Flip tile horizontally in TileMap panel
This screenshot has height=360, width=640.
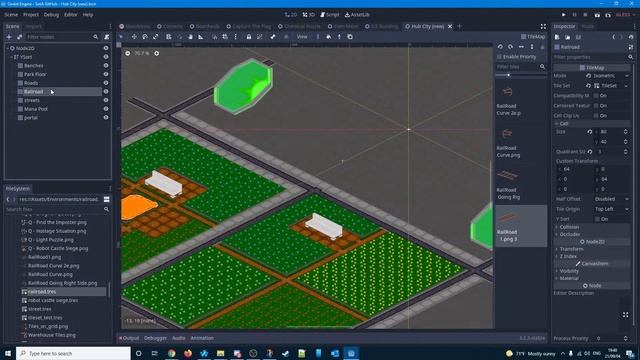coord(521,47)
